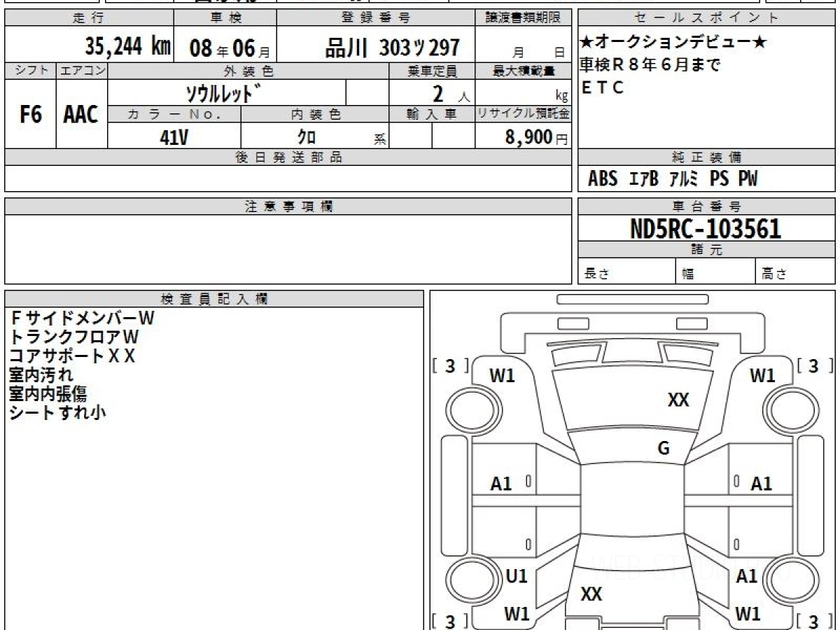The image size is (840, 630).
Task: Click ABS in the equipment list
Action: pyautogui.click(x=603, y=179)
